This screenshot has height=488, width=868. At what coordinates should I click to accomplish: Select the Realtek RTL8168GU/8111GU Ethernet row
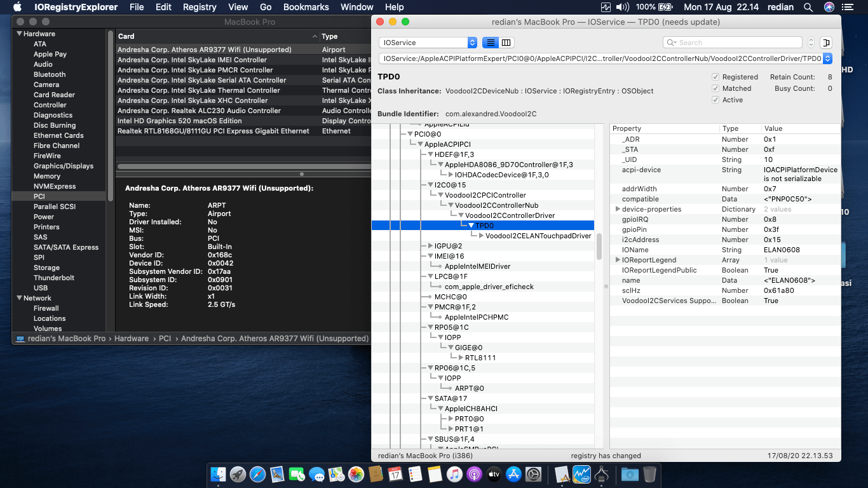pos(244,131)
